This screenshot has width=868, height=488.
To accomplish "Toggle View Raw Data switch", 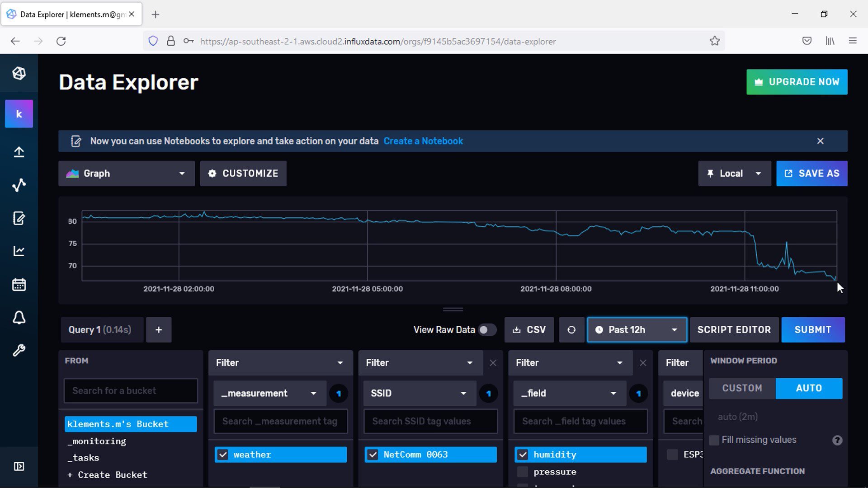I will 487,330.
